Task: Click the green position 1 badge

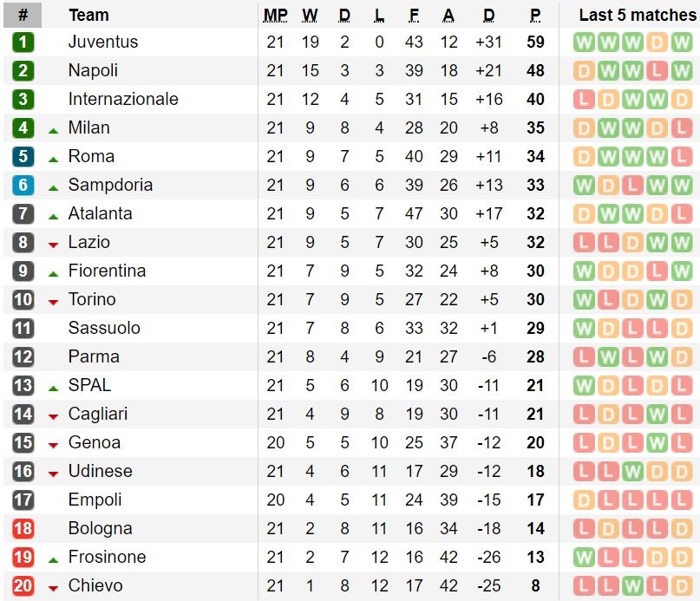Action: pyautogui.click(x=23, y=42)
